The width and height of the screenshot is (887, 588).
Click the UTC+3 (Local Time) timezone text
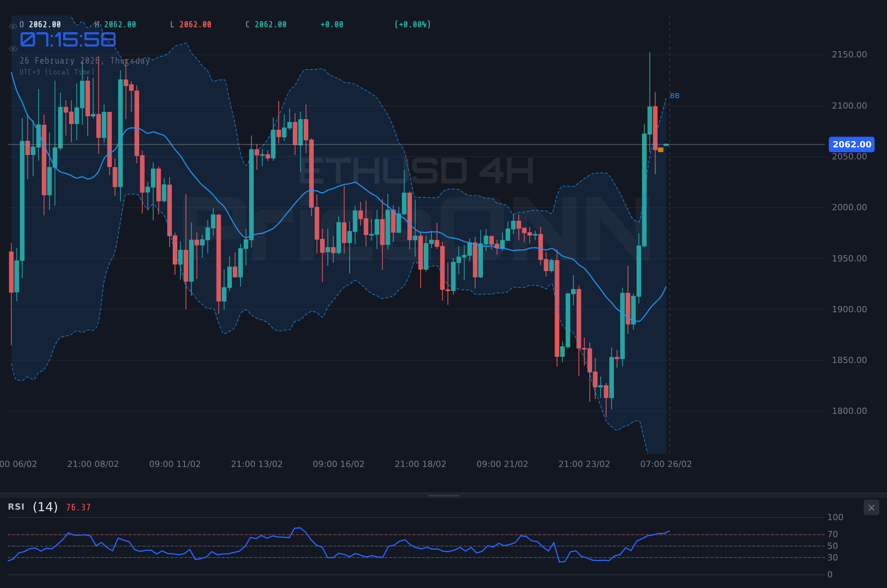click(57, 72)
